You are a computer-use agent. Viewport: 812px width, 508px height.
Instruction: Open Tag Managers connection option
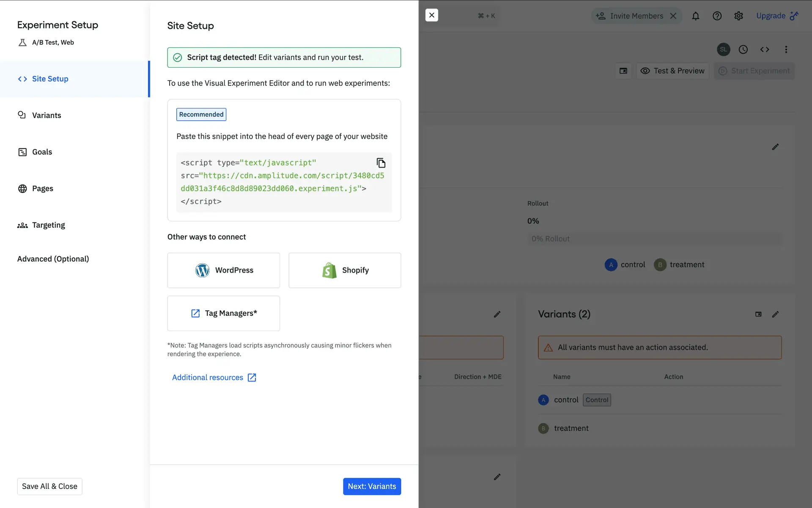[x=223, y=313]
